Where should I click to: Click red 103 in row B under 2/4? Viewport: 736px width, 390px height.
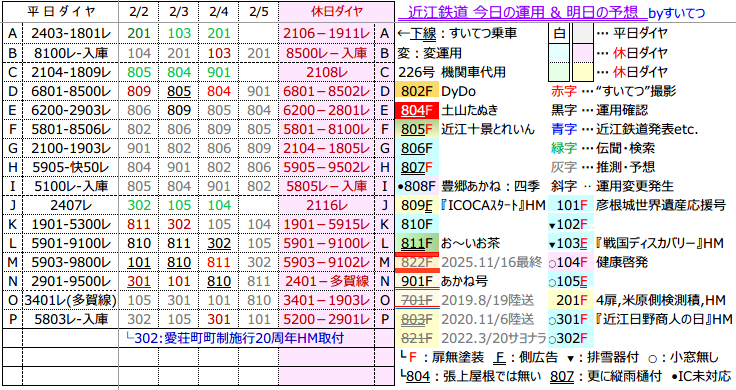pos(219,53)
